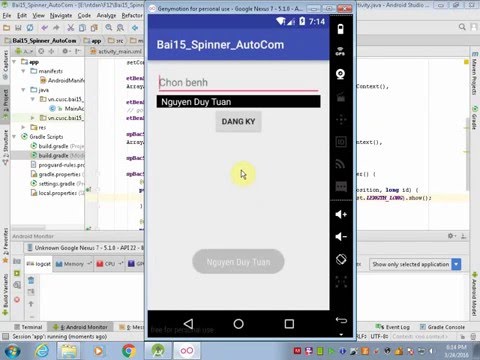Click the Redo toolbar arrow
Image resolution: width=480 pixels, height=360 pixels.
click(x=56, y=28)
